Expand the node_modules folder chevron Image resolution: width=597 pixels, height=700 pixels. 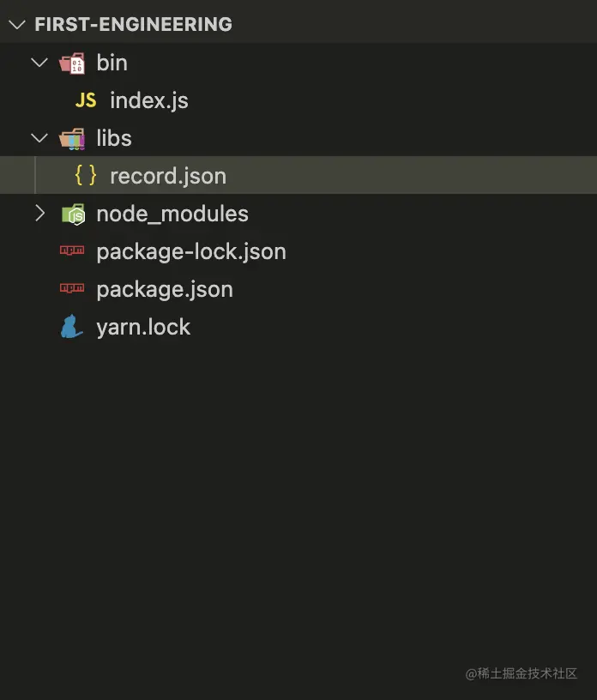40,214
